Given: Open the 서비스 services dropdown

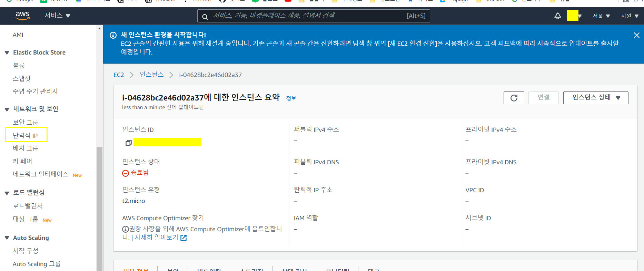Looking at the screenshot, I should pyautogui.click(x=57, y=16).
